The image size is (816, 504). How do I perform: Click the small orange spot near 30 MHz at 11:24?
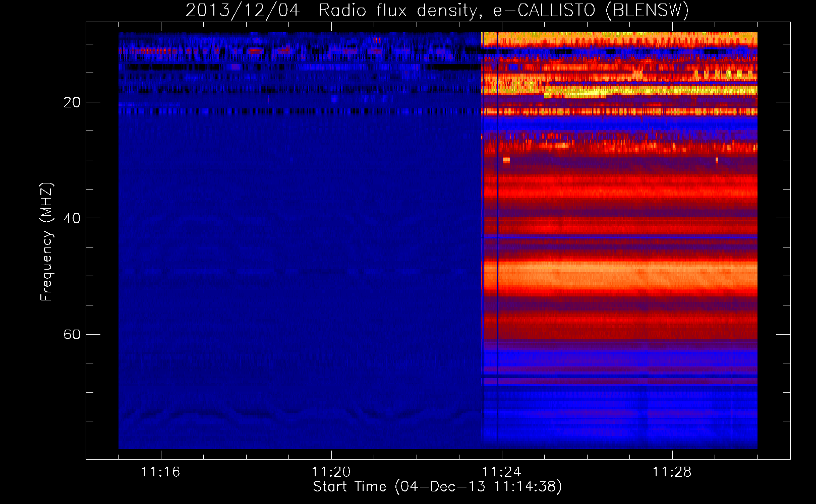pyautogui.click(x=506, y=160)
